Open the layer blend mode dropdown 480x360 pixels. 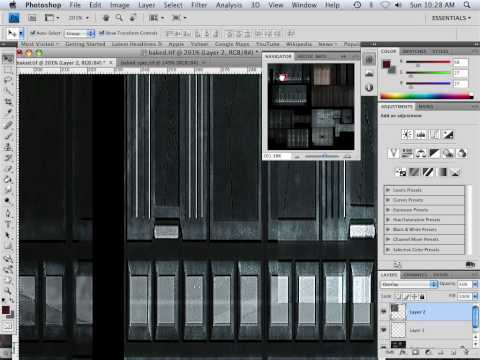tap(409, 284)
